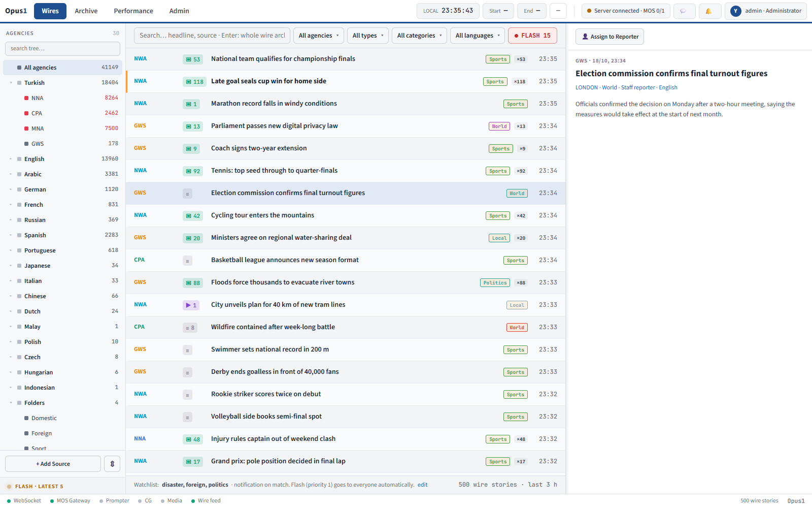
Task: Click the watchlist edit link
Action: coord(422,485)
